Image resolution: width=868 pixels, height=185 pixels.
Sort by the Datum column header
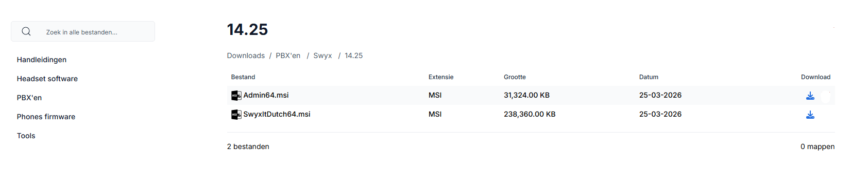649,77
